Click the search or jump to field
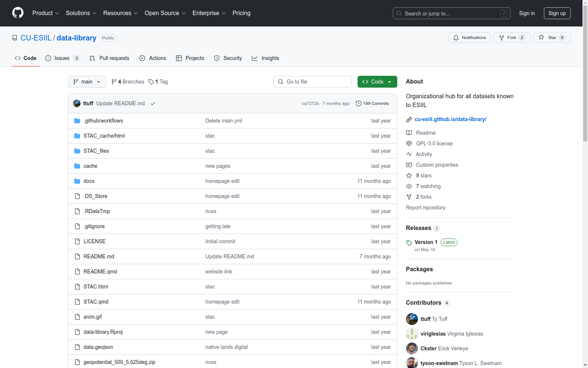This screenshot has width=588, height=368. (452, 13)
